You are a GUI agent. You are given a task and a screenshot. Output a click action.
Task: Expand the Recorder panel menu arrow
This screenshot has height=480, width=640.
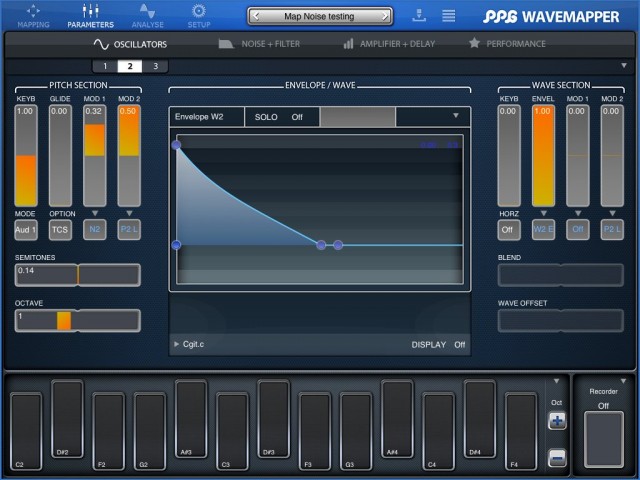click(624, 380)
